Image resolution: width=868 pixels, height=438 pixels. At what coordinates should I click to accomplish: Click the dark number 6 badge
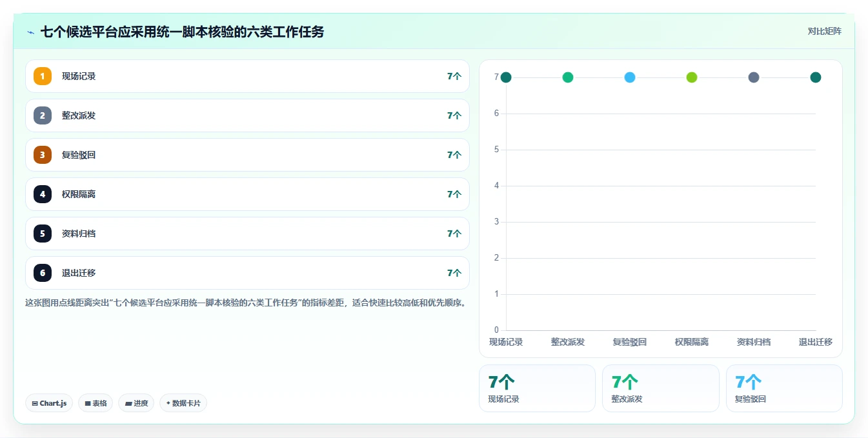point(43,273)
